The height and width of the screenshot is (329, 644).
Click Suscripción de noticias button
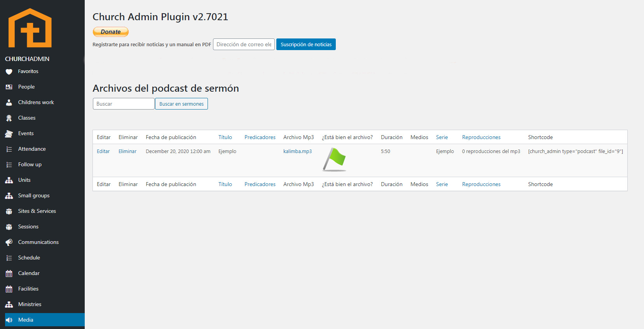pyautogui.click(x=306, y=45)
